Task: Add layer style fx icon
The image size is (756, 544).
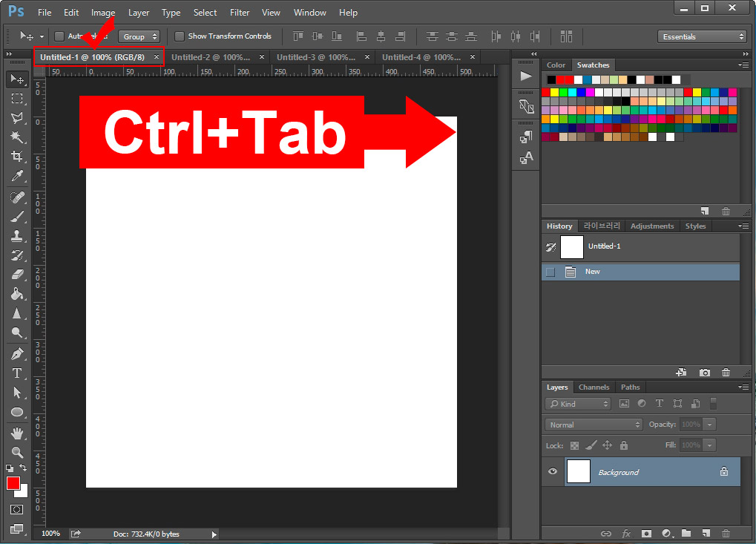Action: coord(626,533)
